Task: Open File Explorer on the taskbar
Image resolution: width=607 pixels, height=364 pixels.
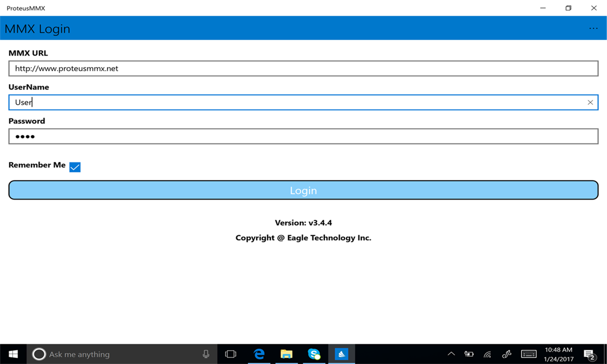Action: coord(286,354)
